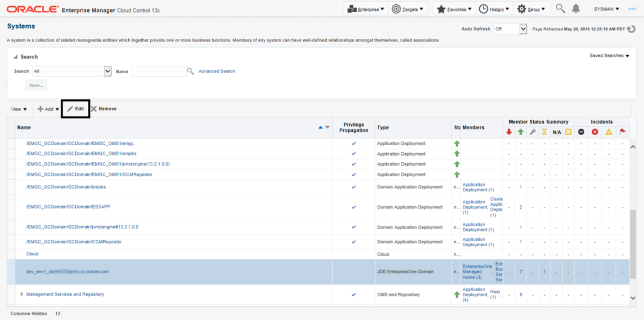Click the Advanced Search link

click(x=216, y=71)
